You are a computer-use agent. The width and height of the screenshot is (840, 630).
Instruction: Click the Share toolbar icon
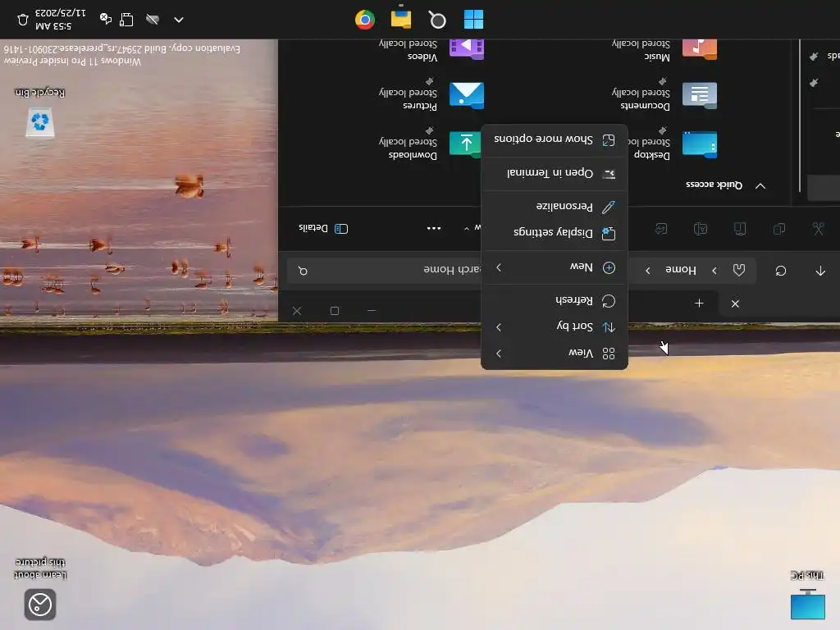coord(661,229)
